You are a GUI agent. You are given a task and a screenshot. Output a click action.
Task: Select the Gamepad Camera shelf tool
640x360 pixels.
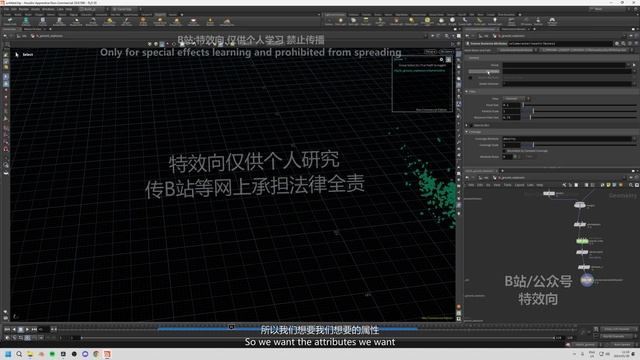[552, 21]
